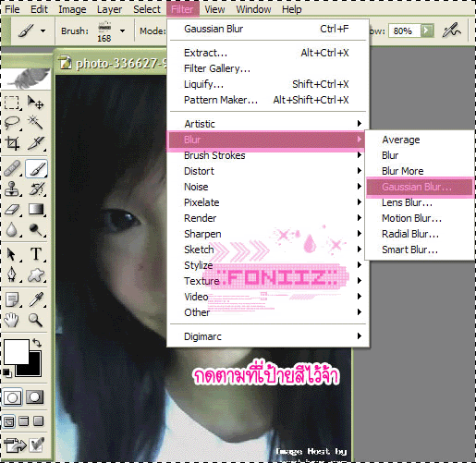Expand the Render submenu
The height and width of the screenshot is (463, 476).
(267, 218)
